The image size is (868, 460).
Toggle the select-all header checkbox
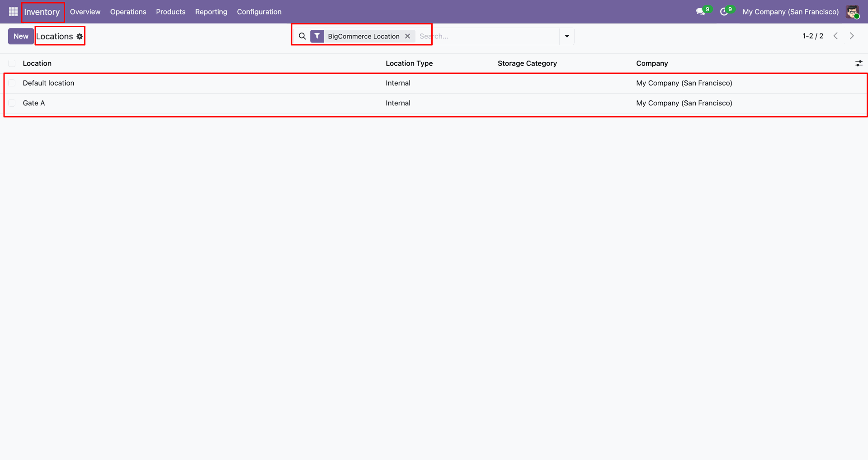click(12, 63)
